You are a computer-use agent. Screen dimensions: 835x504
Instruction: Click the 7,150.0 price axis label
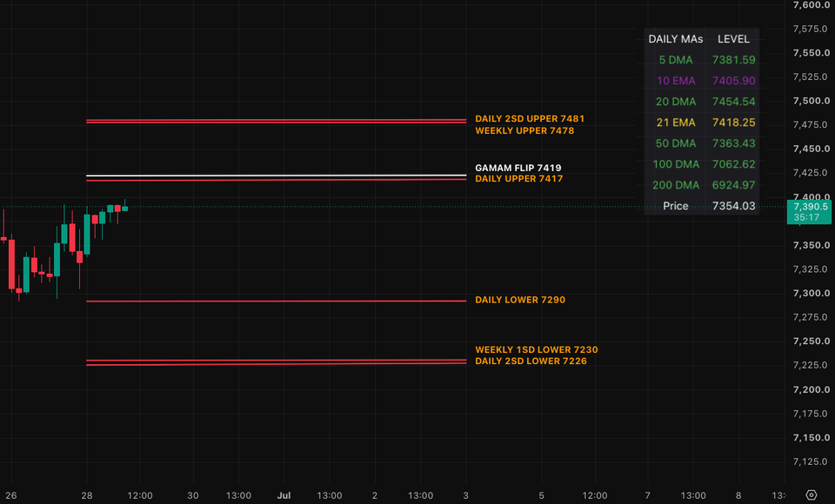click(x=811, y=437)
